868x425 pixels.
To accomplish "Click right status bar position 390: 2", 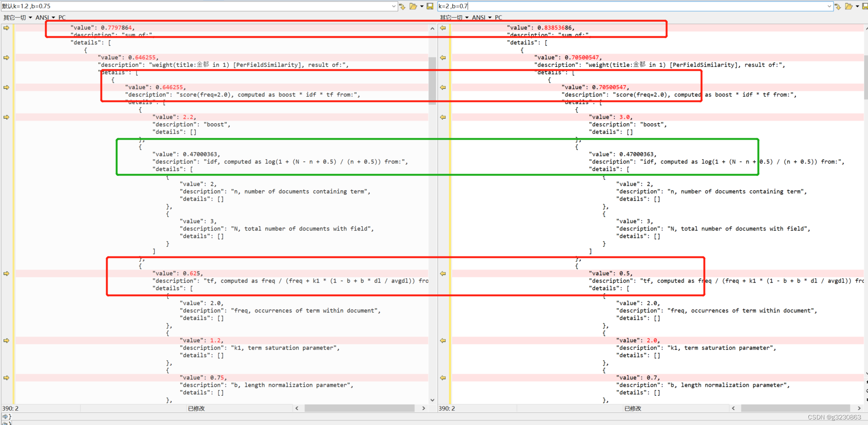I will coord(447,408).
